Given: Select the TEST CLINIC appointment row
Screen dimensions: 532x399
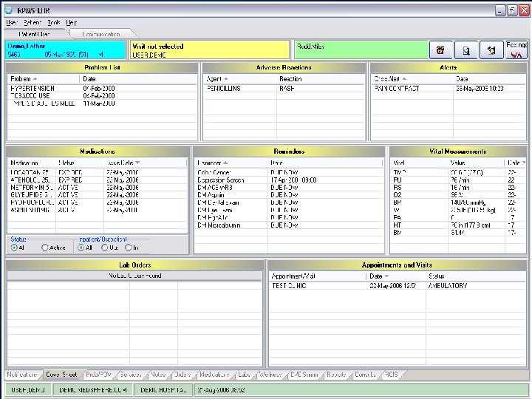Looking at the screenshot, I should tap(397, 286).
